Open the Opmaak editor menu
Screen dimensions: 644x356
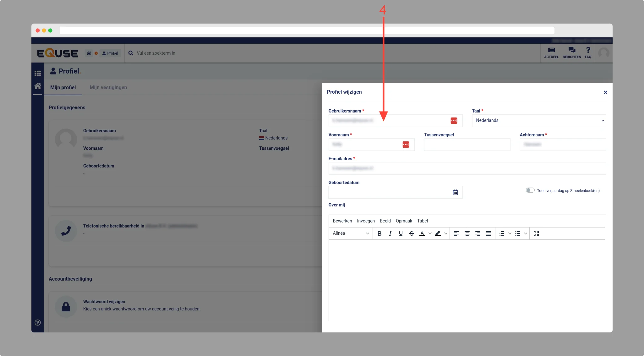click(x=404, y=221)
